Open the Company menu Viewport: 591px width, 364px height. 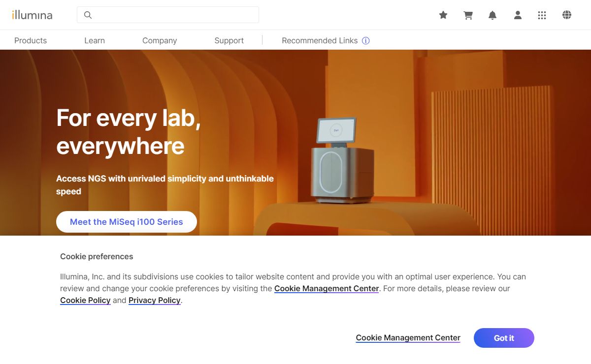click(160, 40)
